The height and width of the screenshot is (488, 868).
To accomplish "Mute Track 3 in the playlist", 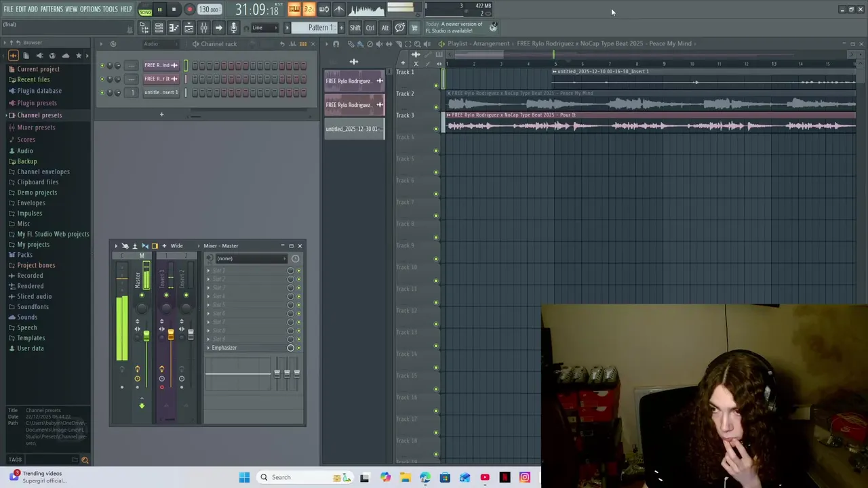I will (436, 129).
